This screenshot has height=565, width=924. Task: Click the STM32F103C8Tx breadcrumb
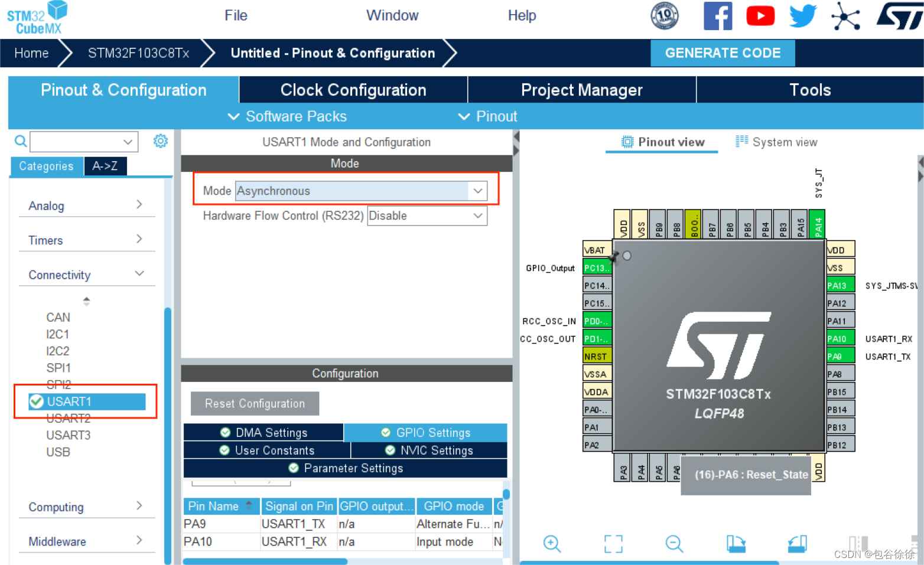[138, 53]
